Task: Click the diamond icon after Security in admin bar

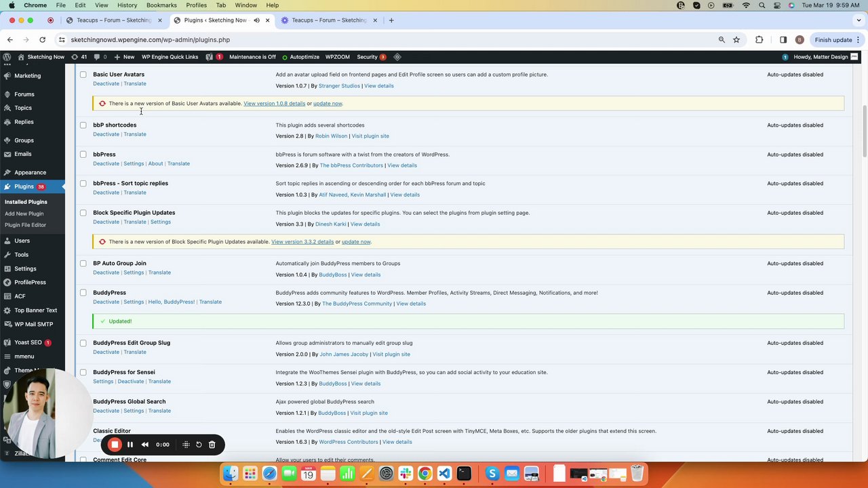Action: click(397, 57)
